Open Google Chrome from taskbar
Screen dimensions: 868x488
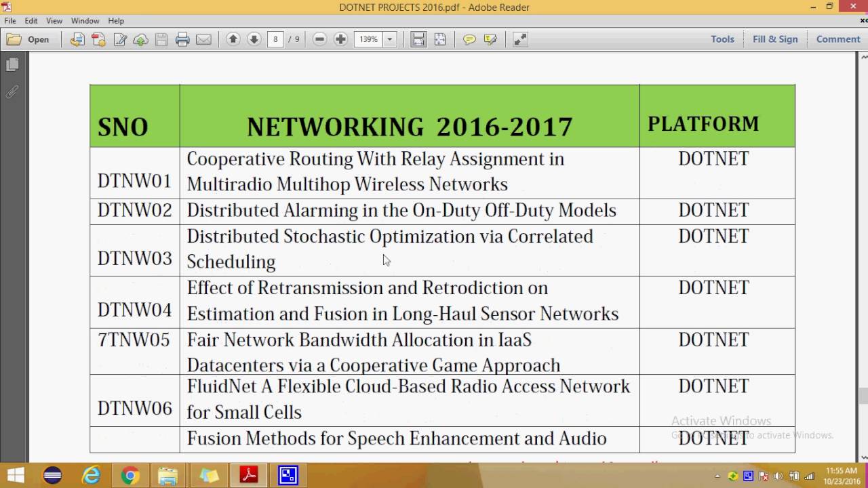pos(130,476)
